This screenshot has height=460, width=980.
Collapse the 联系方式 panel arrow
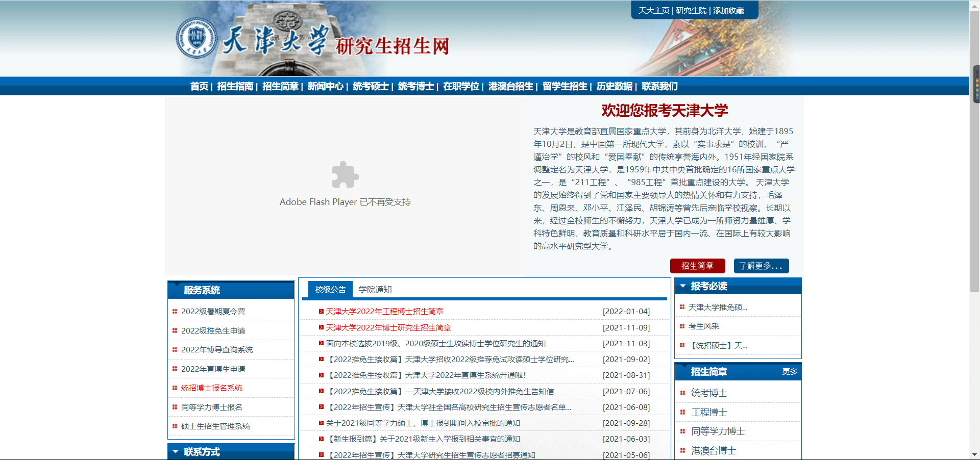click(175, 451)
